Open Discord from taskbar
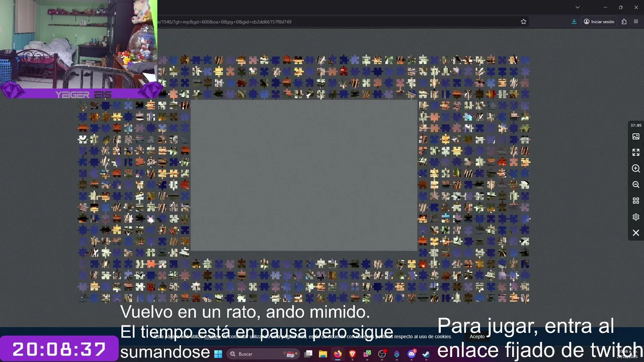The image size is (644, 362). [412, 354]
